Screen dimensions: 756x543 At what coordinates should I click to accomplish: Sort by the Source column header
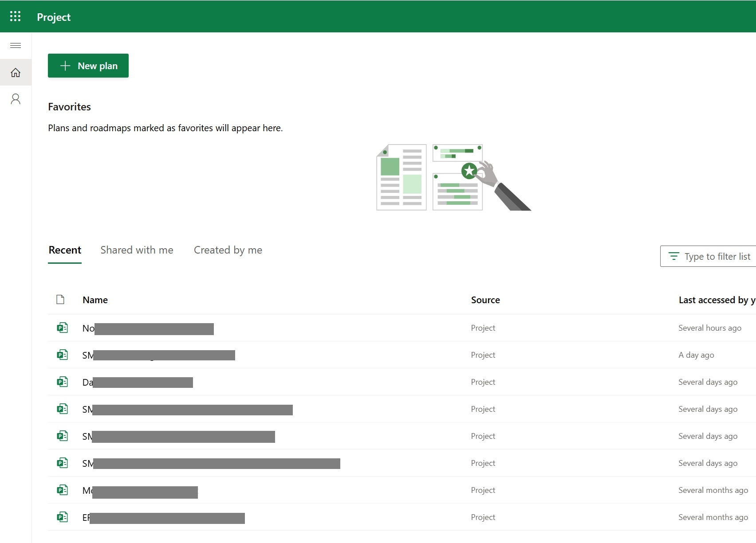[x=485, y=300]
